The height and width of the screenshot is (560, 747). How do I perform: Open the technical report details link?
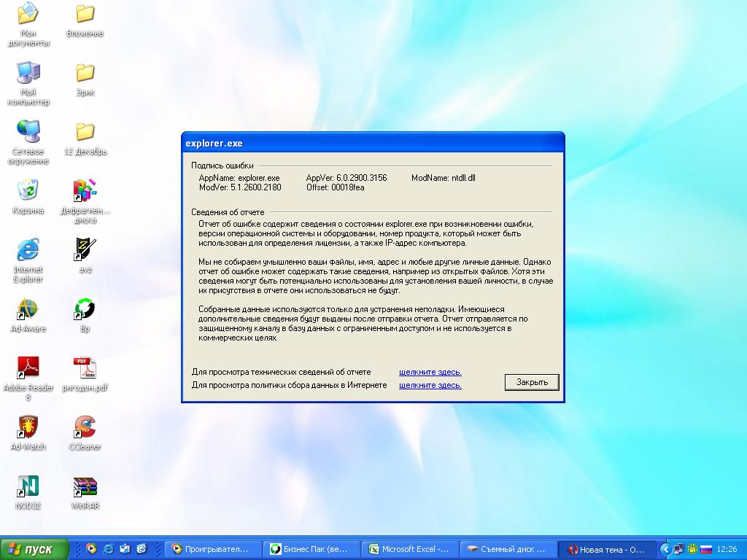click(430, 372)
